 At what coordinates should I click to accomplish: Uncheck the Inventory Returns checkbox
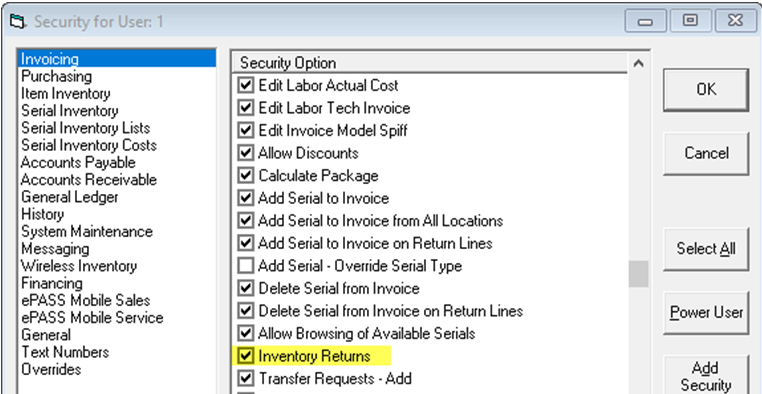[x=246, y=356]
